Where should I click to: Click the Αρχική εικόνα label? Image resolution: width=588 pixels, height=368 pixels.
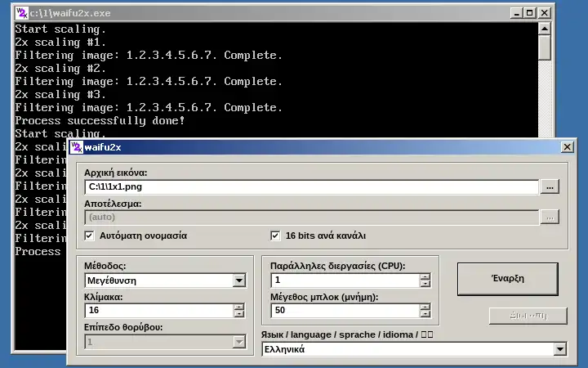pos(115,173)
